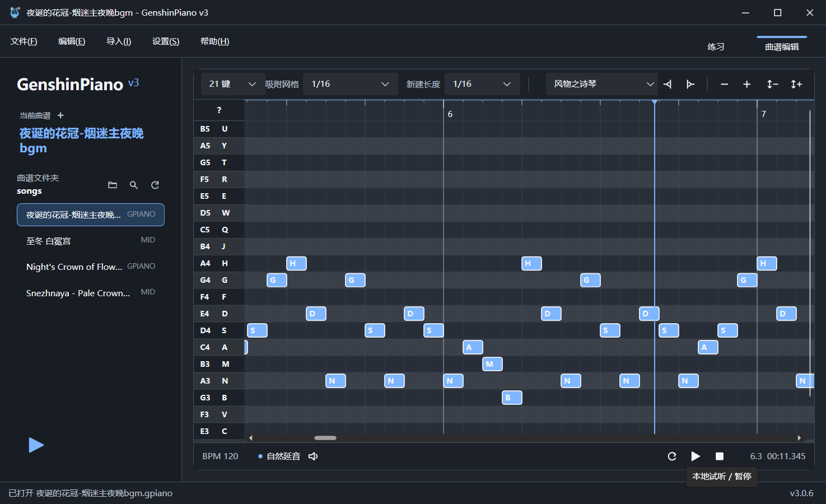Image resolution: width=826 pixels, height=504 pixels.
Task: Select the 至冬 白冕宫 MID song
Action: point(91,241)
